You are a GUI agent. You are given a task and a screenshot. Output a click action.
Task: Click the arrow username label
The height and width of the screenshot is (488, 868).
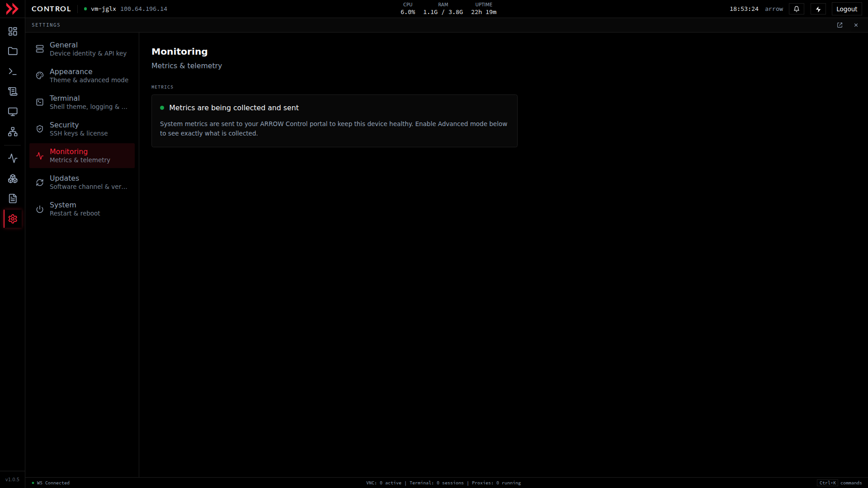[x=774, y=9]
